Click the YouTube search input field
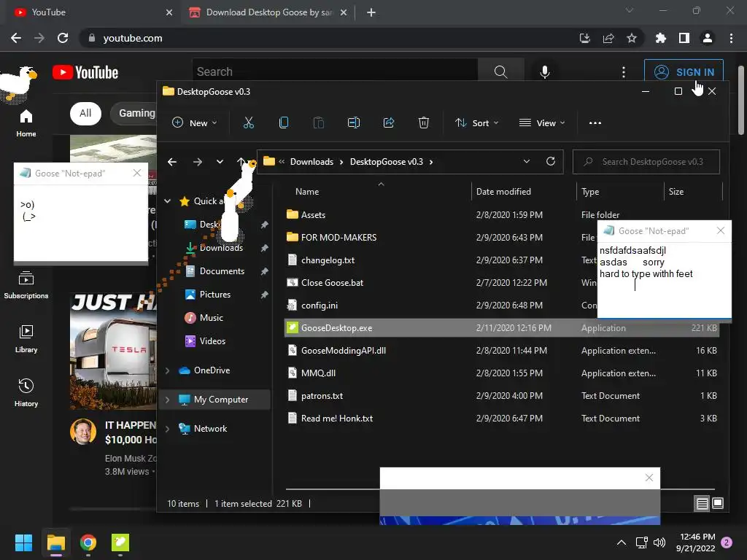The image size is (747, 560). point(335,72)
